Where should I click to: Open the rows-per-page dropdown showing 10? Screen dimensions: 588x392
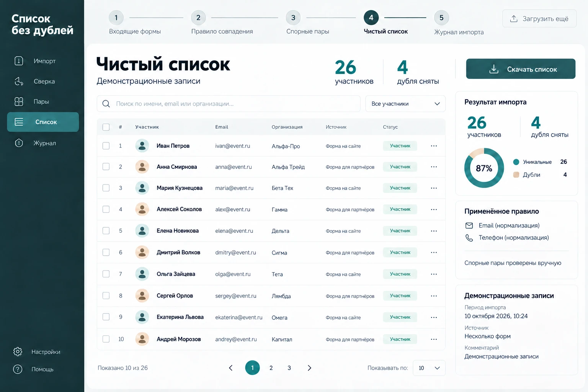pos(429,368)
